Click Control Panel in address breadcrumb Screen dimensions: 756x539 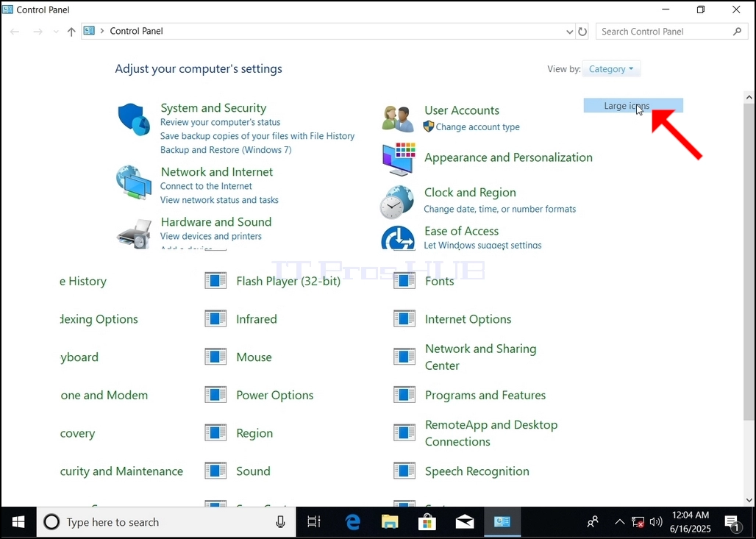point(137,31)
